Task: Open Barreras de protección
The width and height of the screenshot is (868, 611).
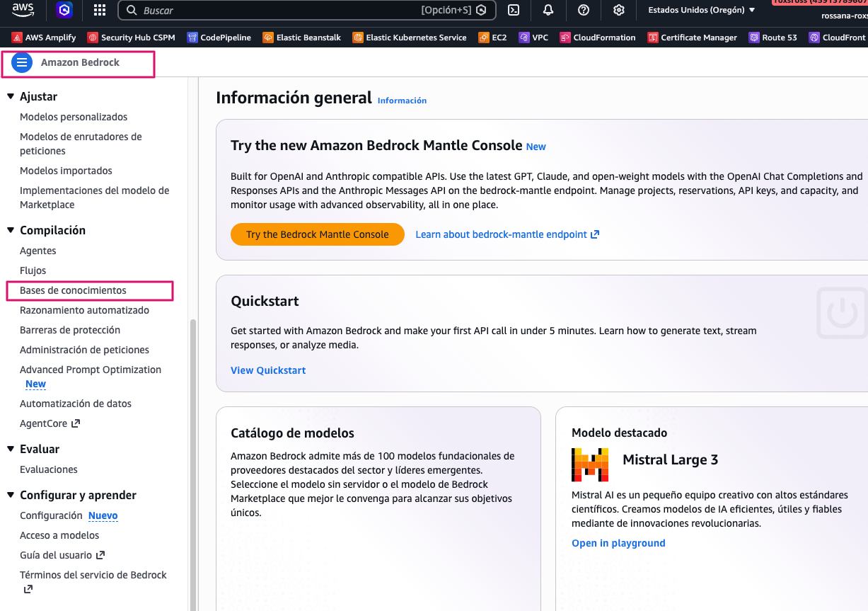Action: [70, 330]
